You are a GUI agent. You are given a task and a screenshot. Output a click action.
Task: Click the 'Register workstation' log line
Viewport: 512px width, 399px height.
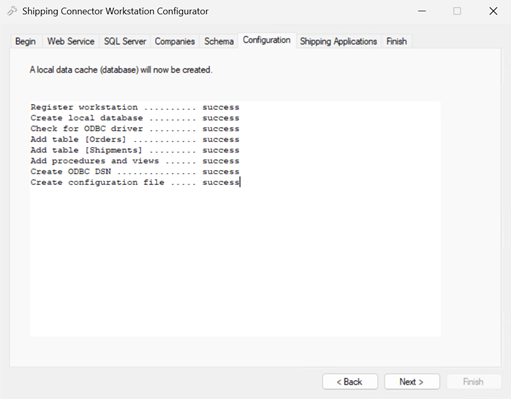click(135, 107)
